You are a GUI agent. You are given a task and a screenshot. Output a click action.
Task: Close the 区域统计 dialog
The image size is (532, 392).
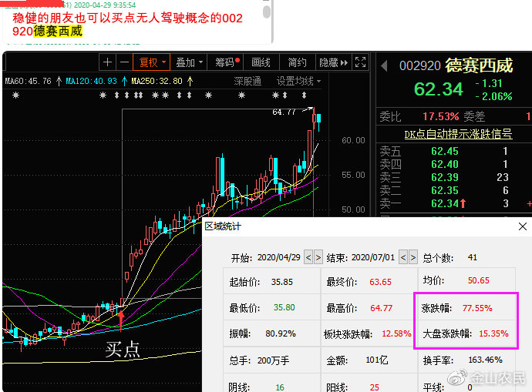coord(523,226)
